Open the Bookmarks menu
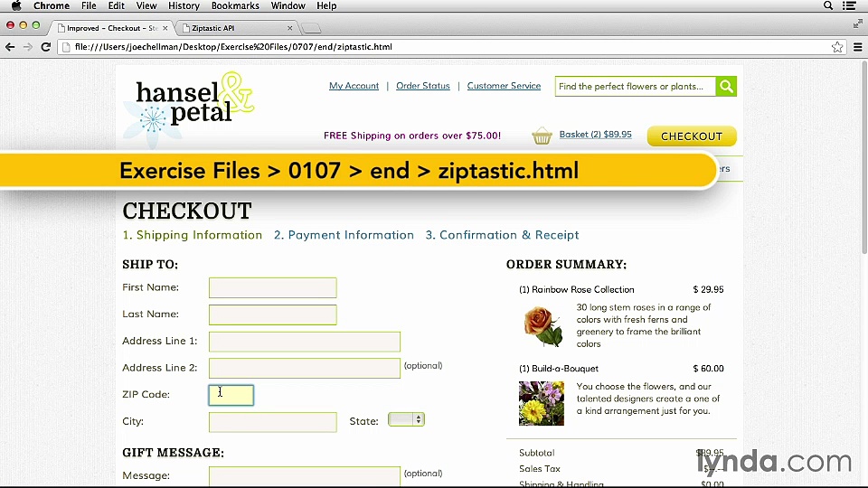The height and width of the screenshot is (488, 868). (235, 5)
